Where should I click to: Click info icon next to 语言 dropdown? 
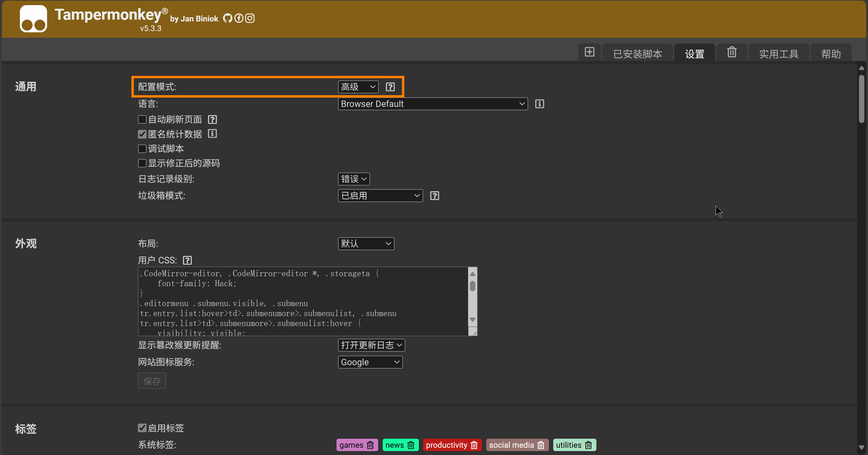[x=539, y=104]
